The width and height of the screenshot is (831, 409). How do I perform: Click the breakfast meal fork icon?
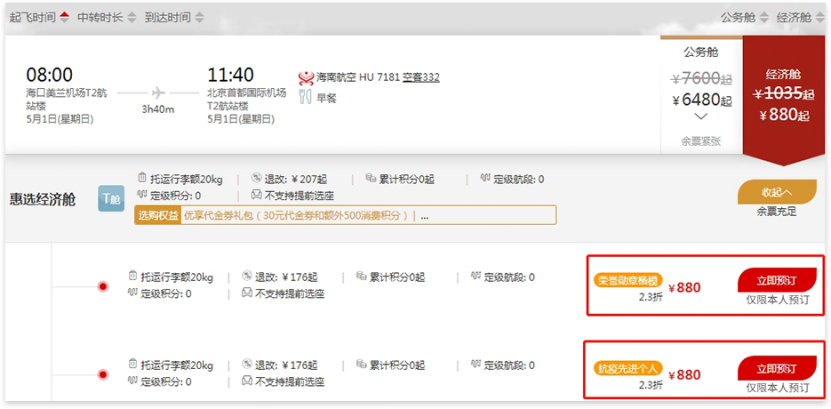tap(305, 97)
